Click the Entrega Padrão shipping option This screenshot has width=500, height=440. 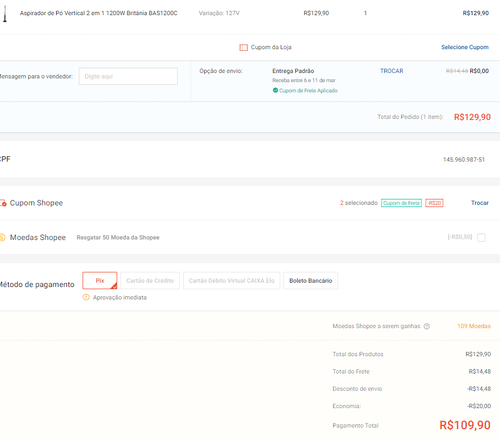pos(293,71)
